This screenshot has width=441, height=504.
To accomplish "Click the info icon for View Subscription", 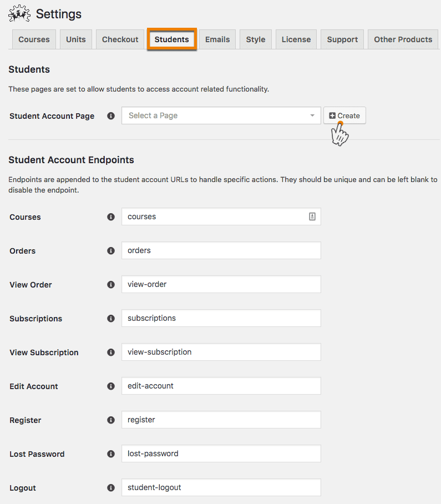I will 111,352.
